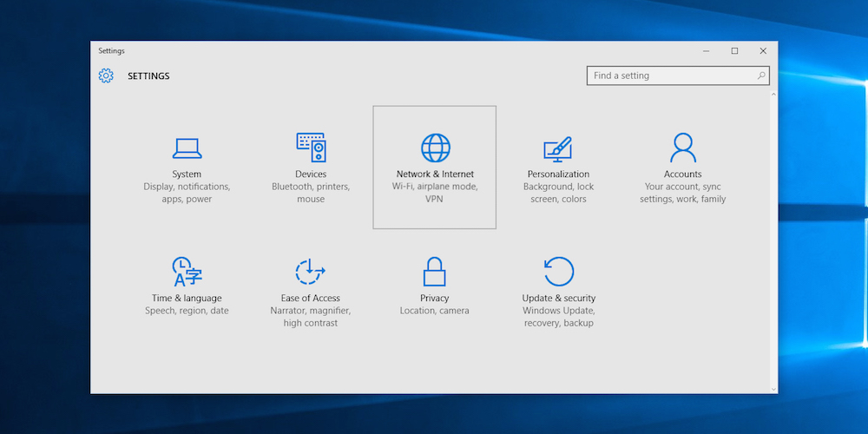
Task: Open System settings via the laptop icon
Action: tap(187, 148)
